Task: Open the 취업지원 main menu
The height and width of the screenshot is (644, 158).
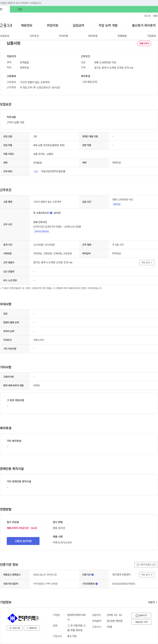Action: click(x=53, y=26)
